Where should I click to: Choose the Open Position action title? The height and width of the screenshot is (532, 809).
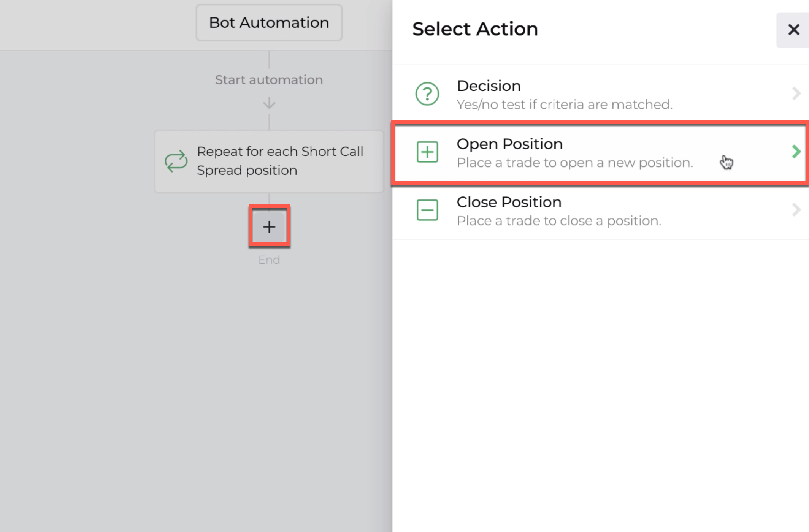tap(509, 144)
